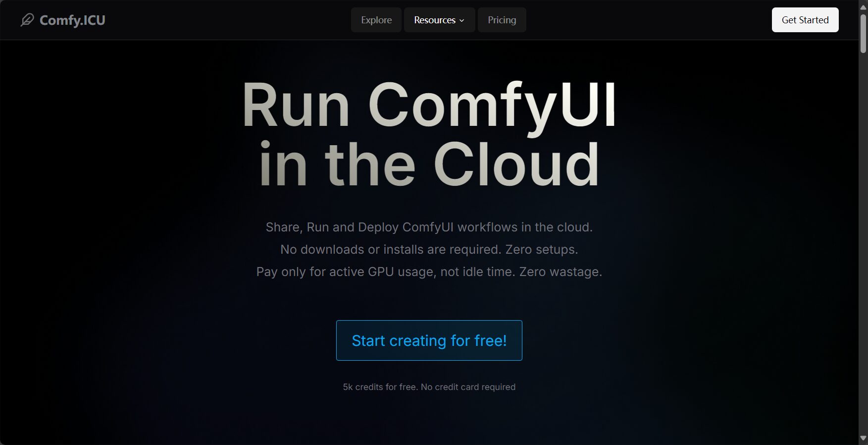The height and width of the screenshot is (445, 868).
Task: Click the Get Started button
Action: [x=805, y=20]
